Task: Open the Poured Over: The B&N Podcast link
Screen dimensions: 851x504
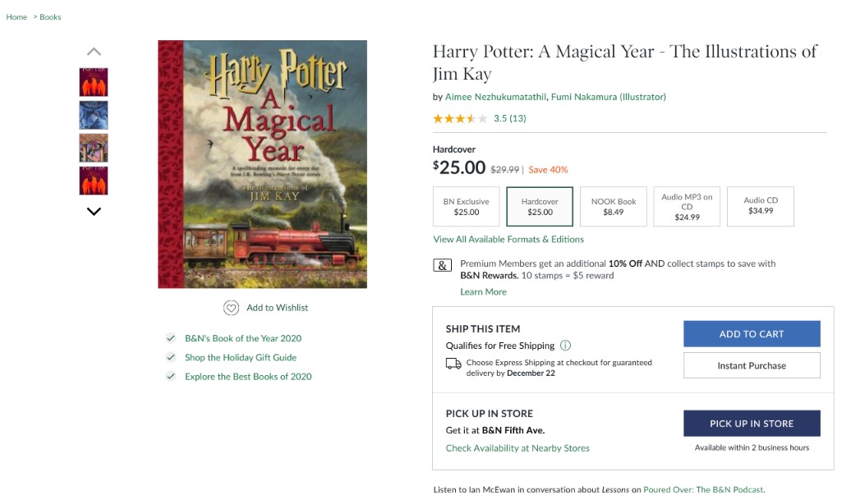Action: click(702, 488)
